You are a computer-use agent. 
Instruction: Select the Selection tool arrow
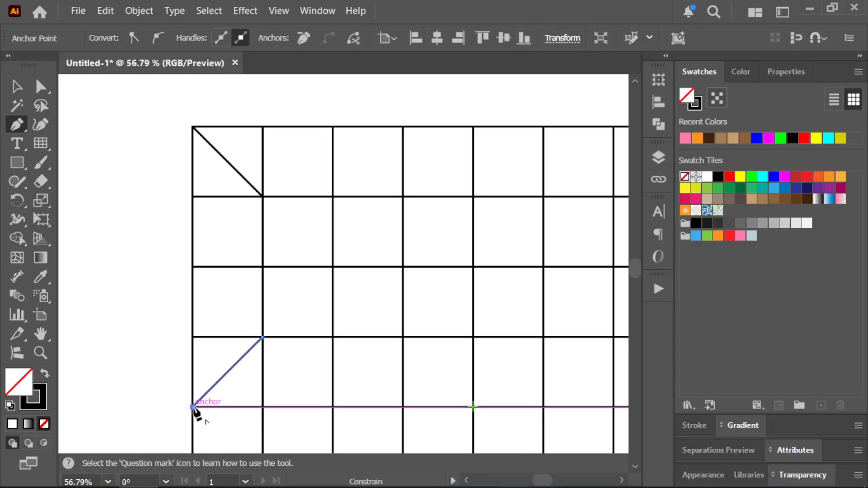coord(17,86)
